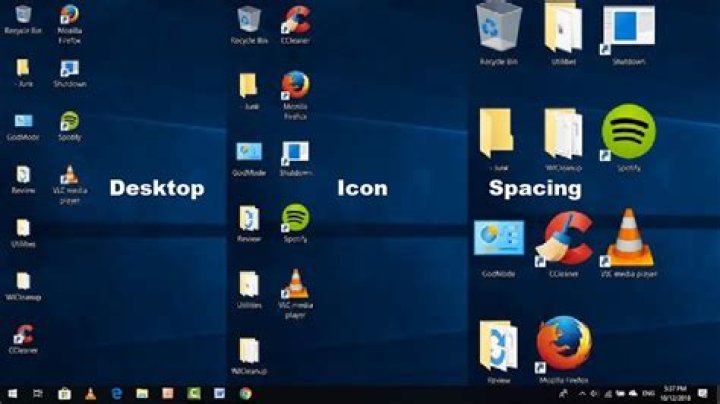Screen dimensions: 720x404
Task: Open Word from the taskbar
Action: tap(219, 394)
